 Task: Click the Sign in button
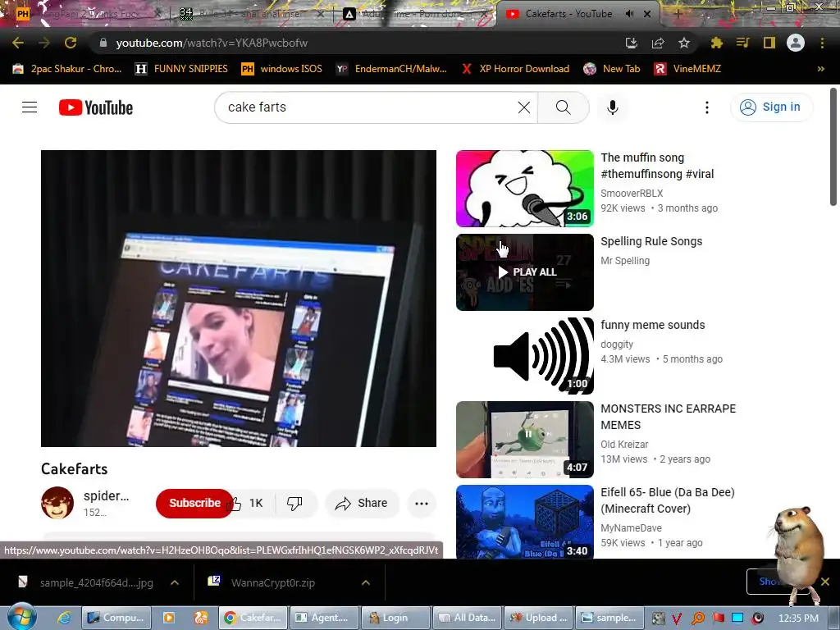coord(771,107)
